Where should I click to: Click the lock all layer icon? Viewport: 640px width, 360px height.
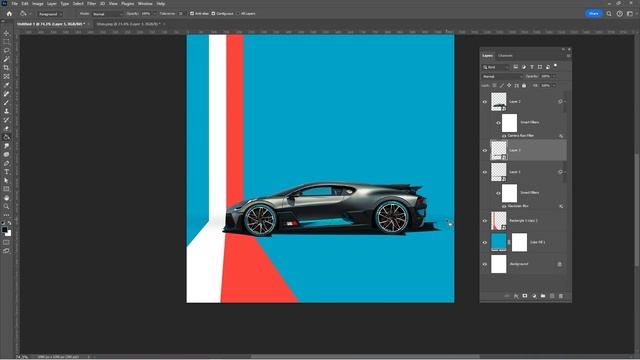[524, 85]
